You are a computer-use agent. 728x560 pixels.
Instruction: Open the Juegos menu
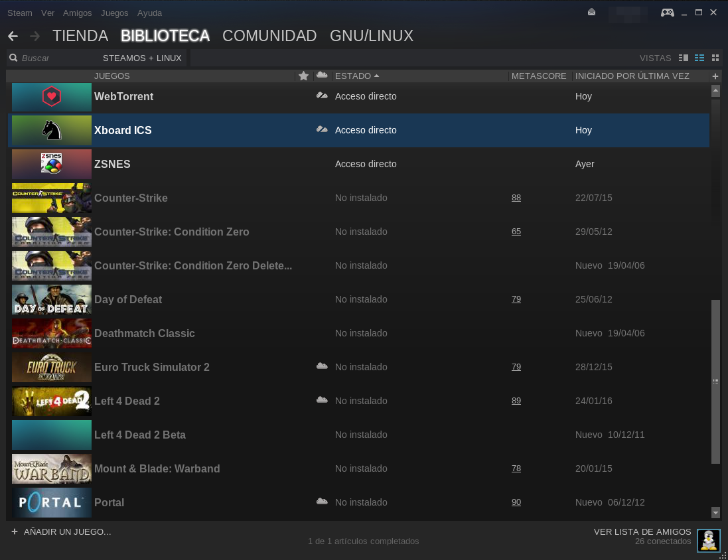(115, 13)
